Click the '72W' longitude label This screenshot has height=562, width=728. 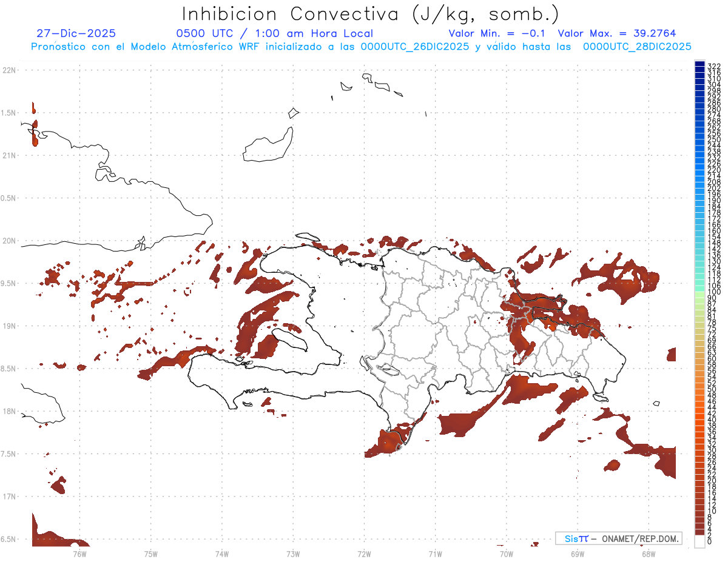coord(364,554)
